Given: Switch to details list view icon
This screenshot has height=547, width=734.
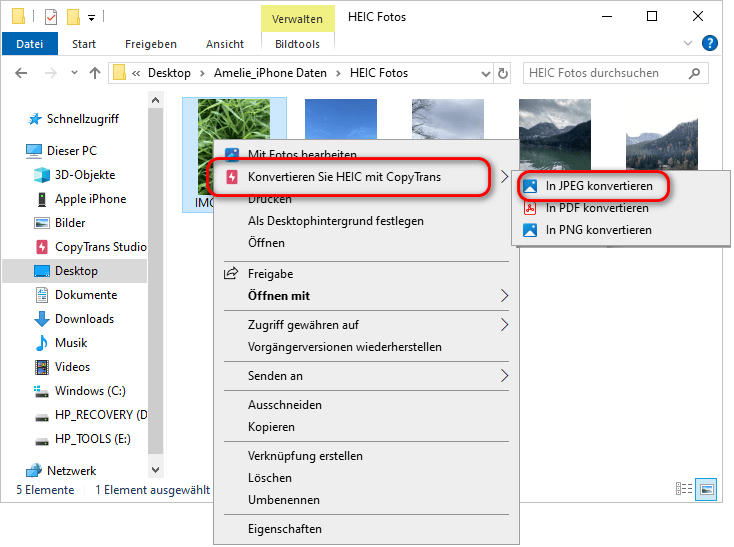Looking at the screenshot, I should point(685,490).
